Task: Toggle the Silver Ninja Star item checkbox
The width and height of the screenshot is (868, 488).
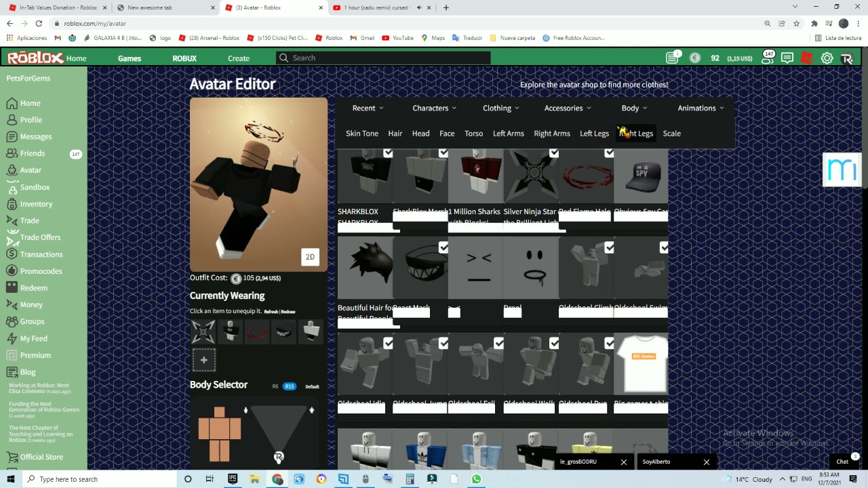Action: click(554, 153)
